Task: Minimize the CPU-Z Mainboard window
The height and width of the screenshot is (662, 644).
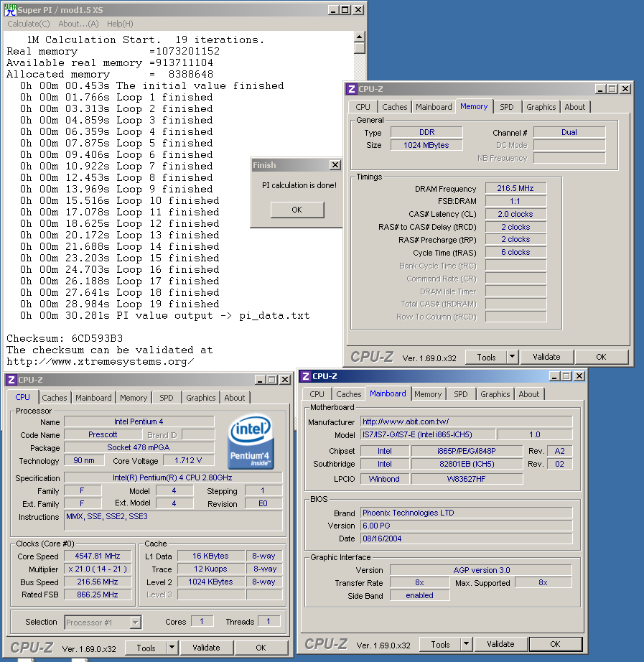Action: click(x=554, y=376)
